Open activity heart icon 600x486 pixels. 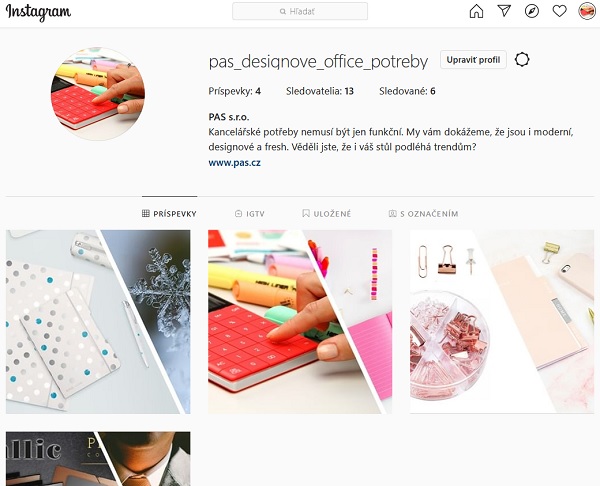[559, 11]
